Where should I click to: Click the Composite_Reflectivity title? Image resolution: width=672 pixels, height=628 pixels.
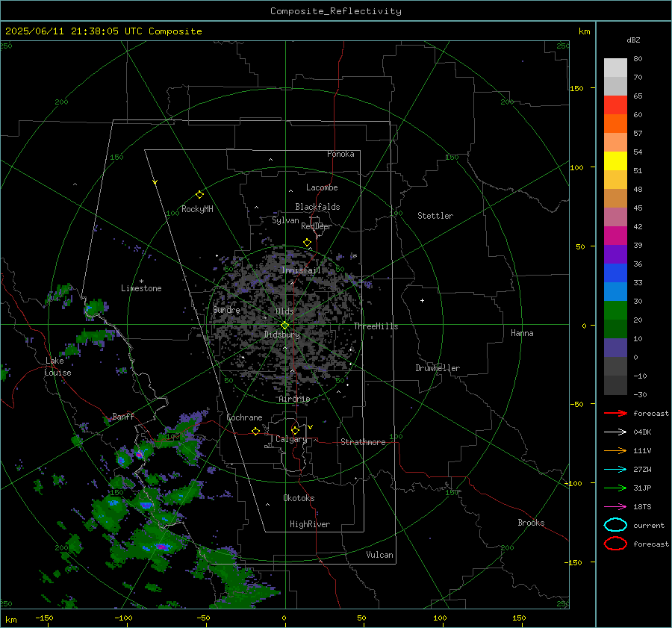pos(335,11)
